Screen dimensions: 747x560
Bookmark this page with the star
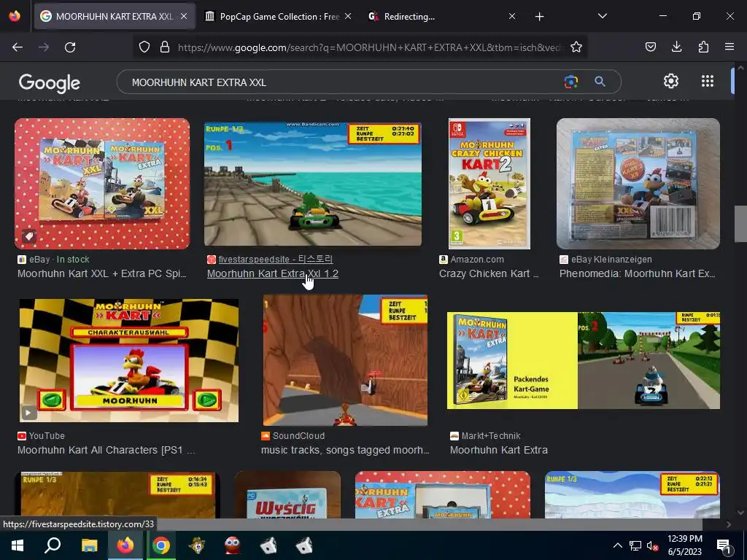click(576, 47)
